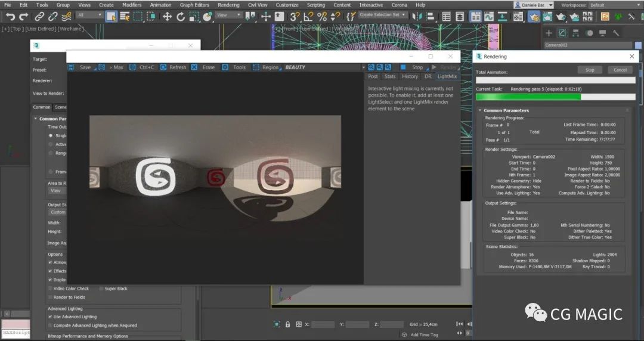Activate the Rotate transform tool
644x341 pixels.
[x=181, y=16]
